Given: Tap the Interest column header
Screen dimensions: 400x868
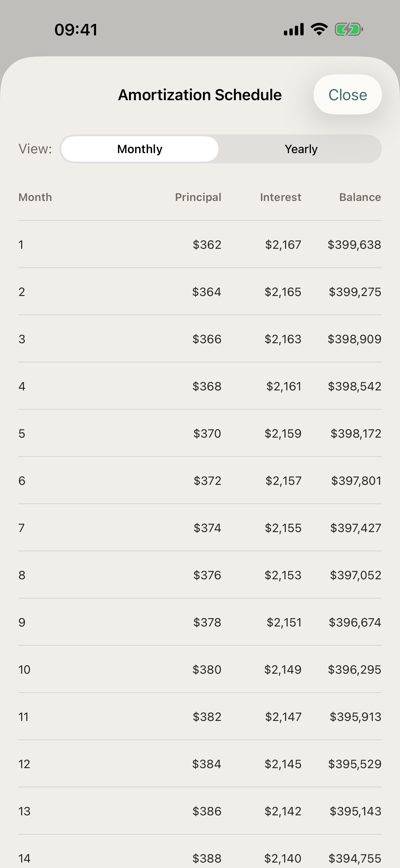Looking at the screenshot, I should click(x=281, y=197).
